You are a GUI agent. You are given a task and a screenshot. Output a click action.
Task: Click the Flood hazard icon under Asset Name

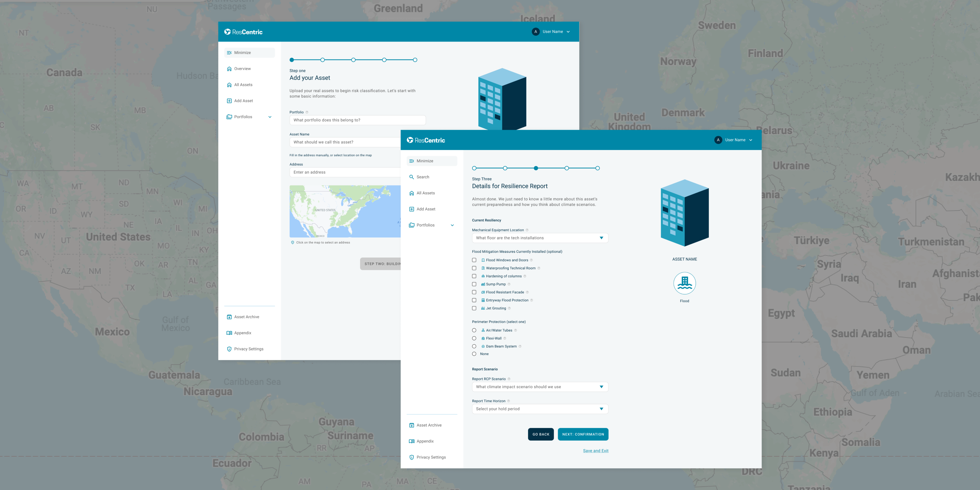684,283
